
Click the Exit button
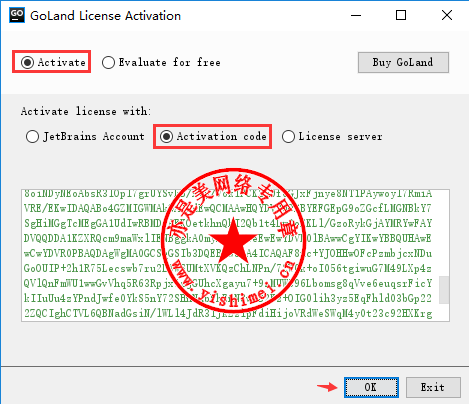click(x=433, y=387)
